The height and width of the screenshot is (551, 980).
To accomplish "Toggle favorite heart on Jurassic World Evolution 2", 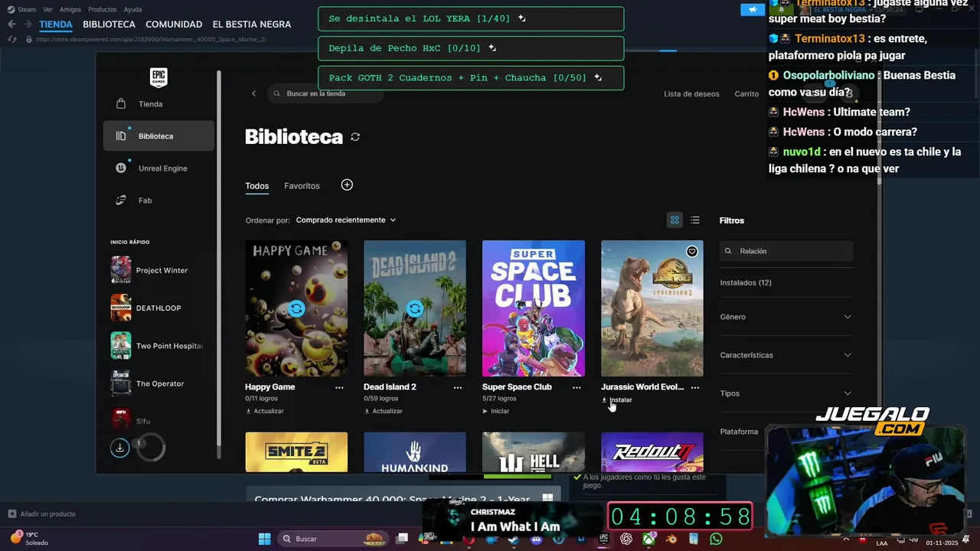I will point(692,252).
